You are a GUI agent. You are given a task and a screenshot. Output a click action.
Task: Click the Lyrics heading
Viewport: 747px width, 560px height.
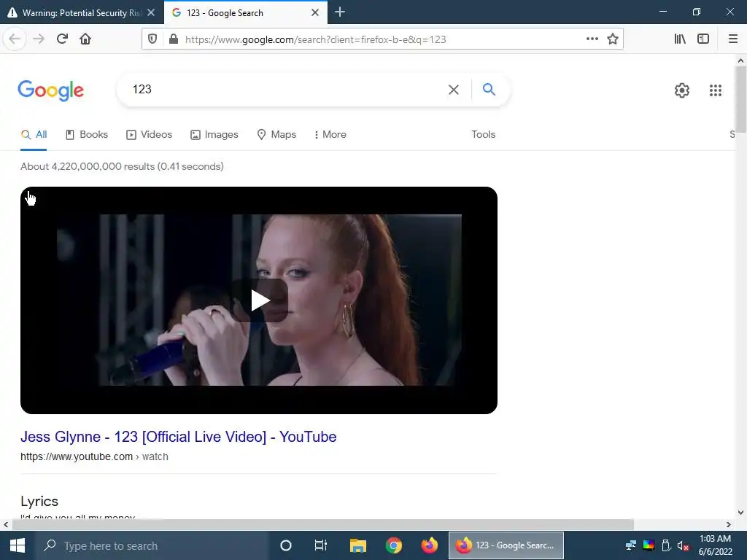[39, 502]
